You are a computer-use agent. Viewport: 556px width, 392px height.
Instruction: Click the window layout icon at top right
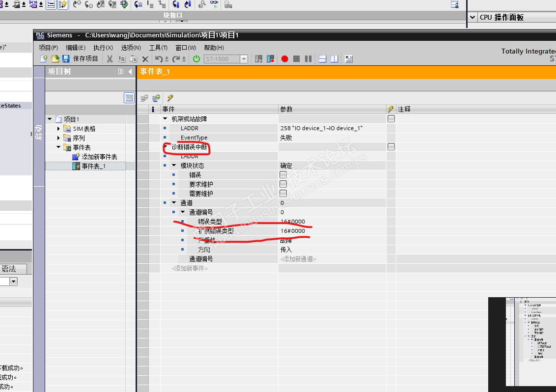(x=455, y=4)
